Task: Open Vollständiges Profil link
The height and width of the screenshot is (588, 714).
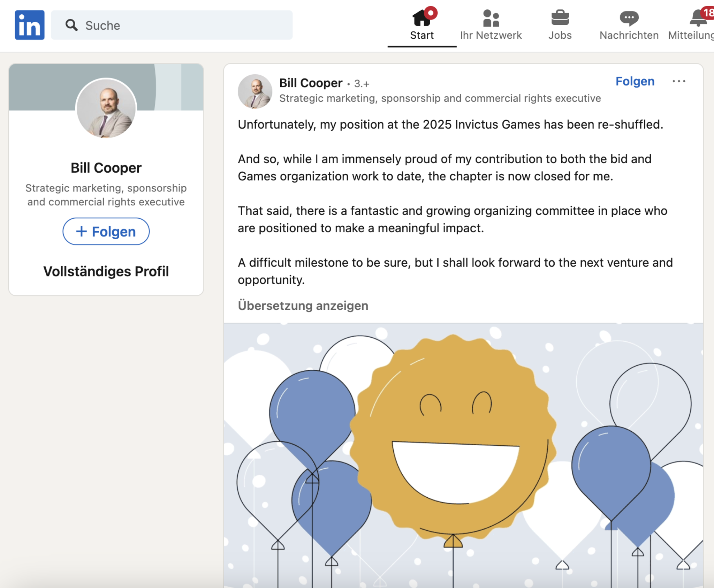Action: pyautogui.click(x=106, y=271)
